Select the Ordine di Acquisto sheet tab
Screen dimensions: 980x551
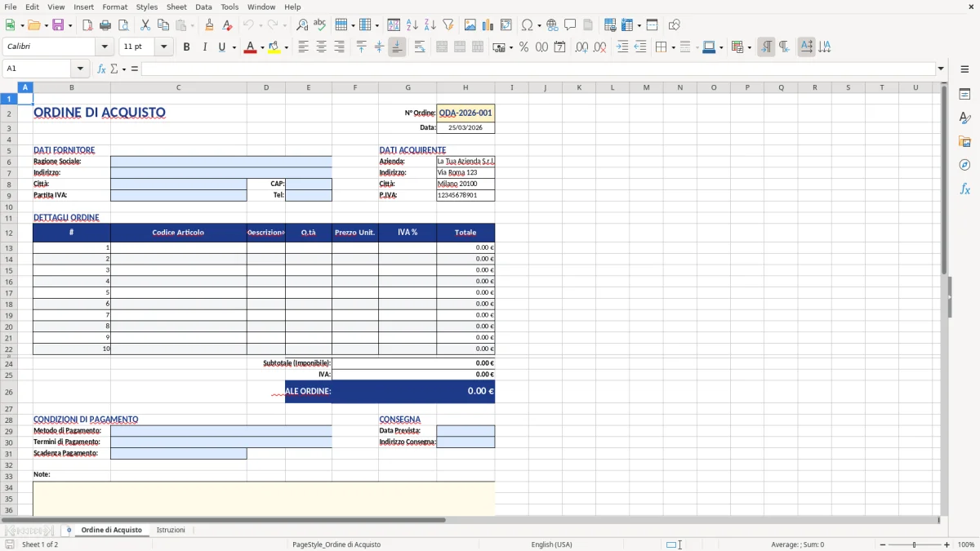tap(111, 530)
